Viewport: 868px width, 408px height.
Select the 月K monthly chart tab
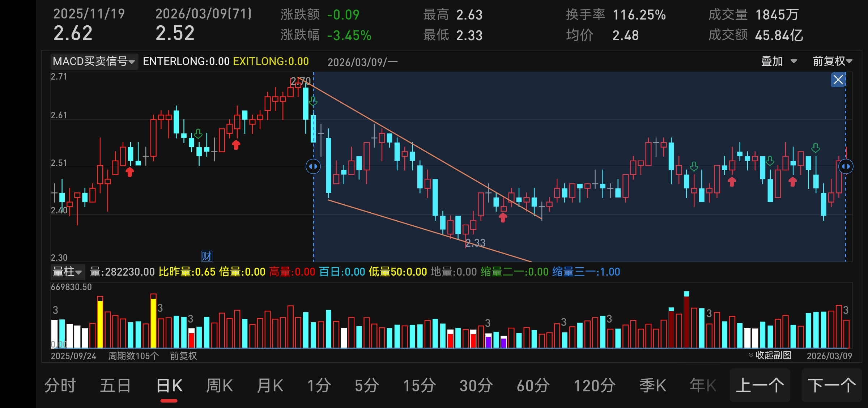tap(270, 385)
